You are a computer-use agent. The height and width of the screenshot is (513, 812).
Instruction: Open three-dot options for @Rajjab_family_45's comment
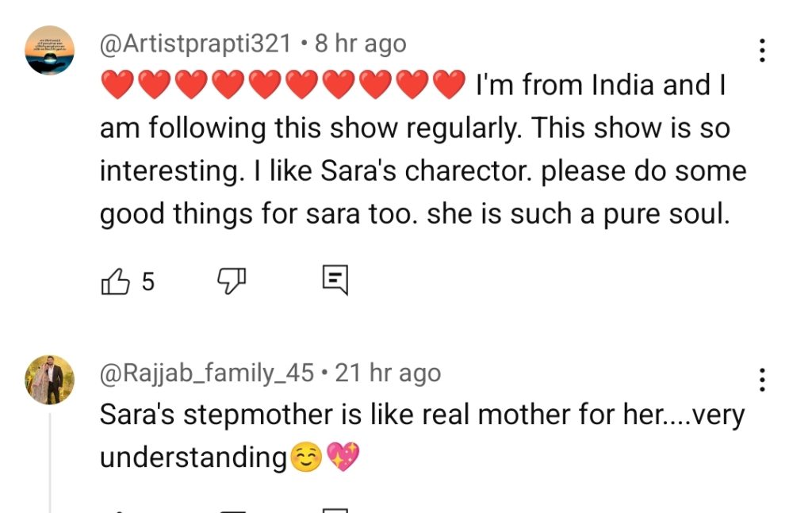coord(762,380)
